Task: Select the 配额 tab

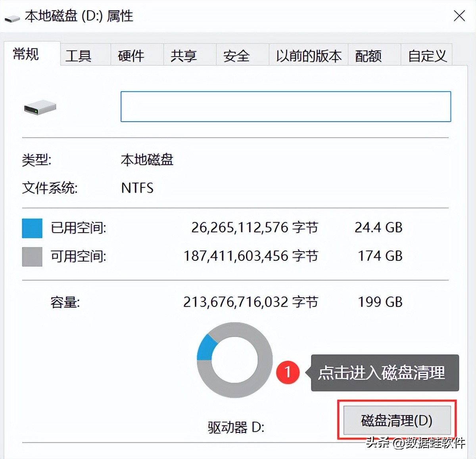Action: coord(369,55)
